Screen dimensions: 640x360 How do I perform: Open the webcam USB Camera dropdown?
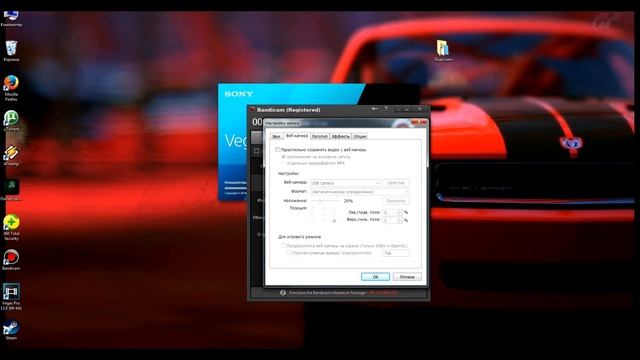click(x=345, y=183)
